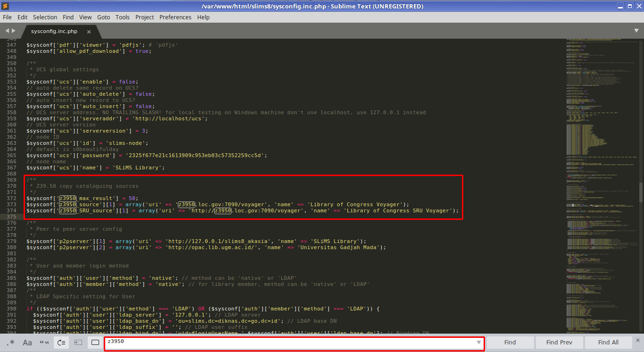Open the Tools menu
This screenshot has height=352, width=644.
coord(122,17)
